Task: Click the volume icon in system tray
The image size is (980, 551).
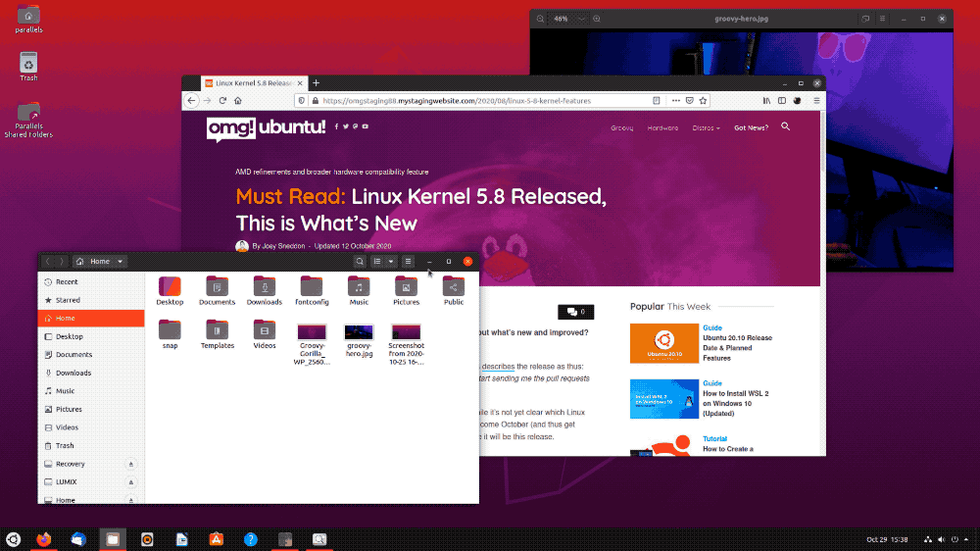Action: [x=941, y=539]
